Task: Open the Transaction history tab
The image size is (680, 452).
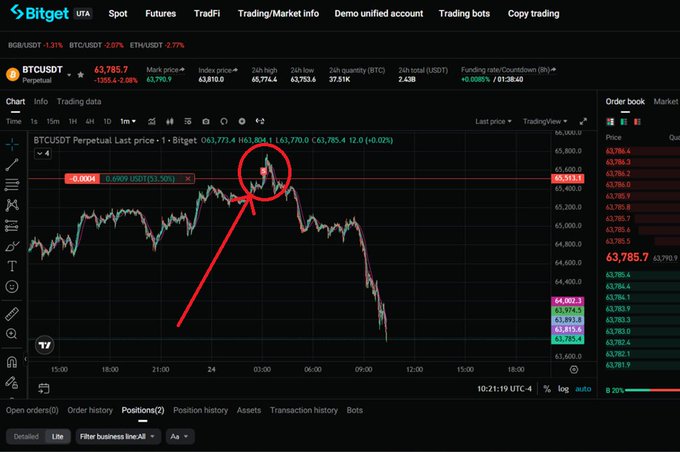Action: point(304,410)
